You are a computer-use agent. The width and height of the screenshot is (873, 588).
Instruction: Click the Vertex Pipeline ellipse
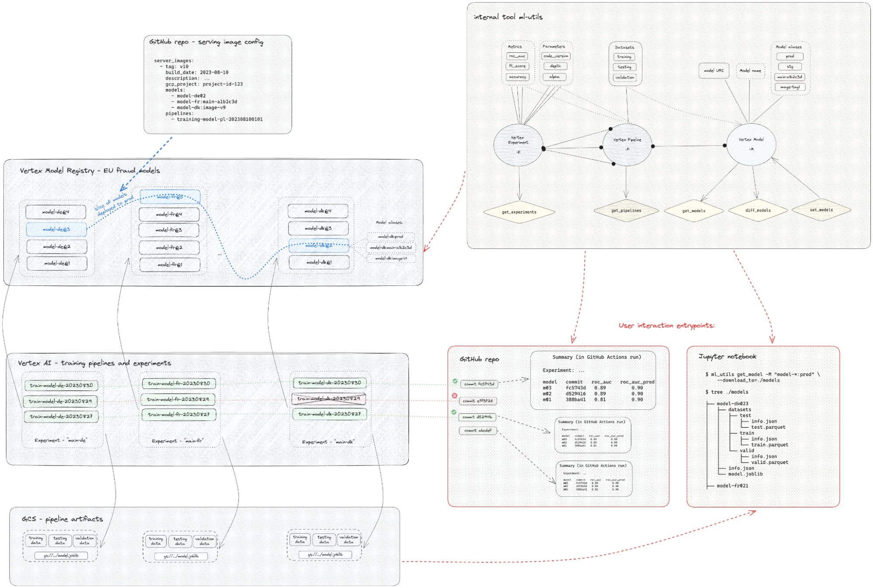[627, 144]
